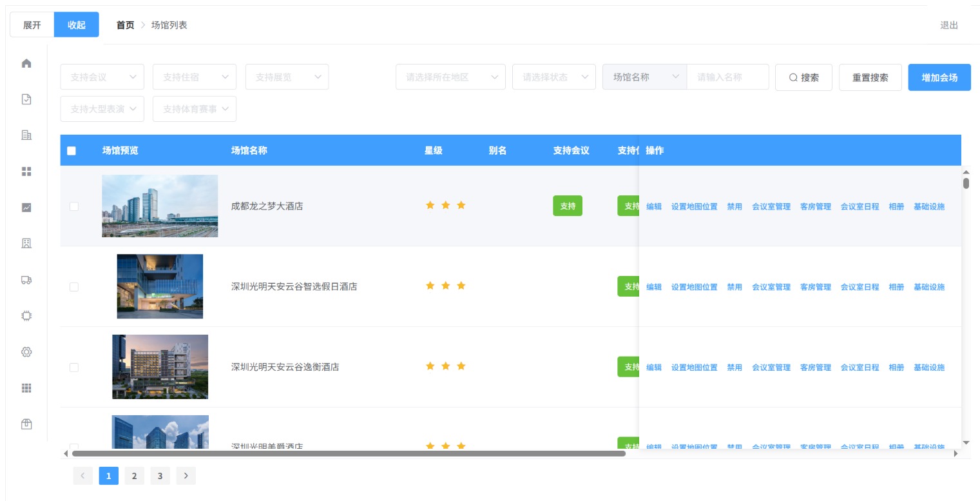
Task: Expand the 请选择状态 dropdown
Action: 554,77
